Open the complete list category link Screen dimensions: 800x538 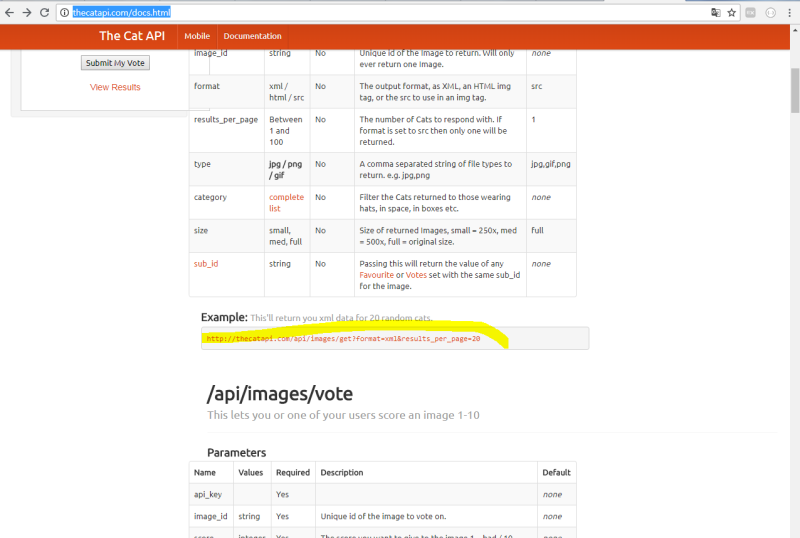[x=286, y=203]
